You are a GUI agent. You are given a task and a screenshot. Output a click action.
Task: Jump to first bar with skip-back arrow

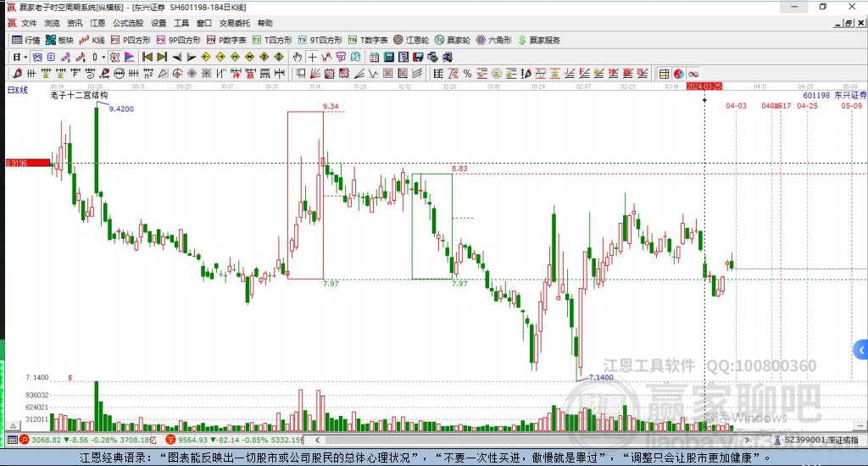coord(147,57)
